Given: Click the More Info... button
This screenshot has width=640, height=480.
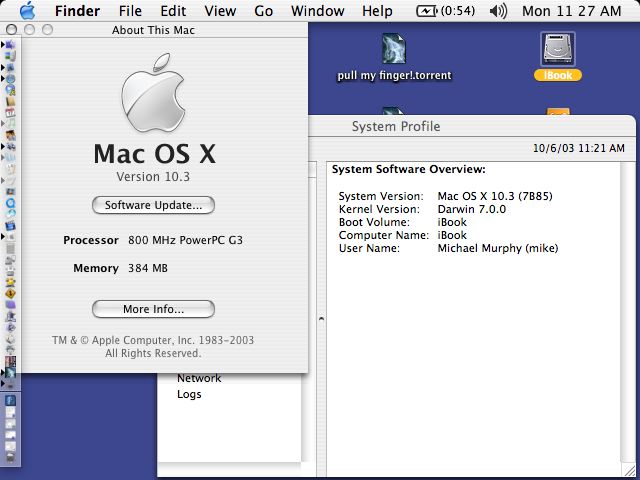Looking at the screenshot, I should [153, 309].
